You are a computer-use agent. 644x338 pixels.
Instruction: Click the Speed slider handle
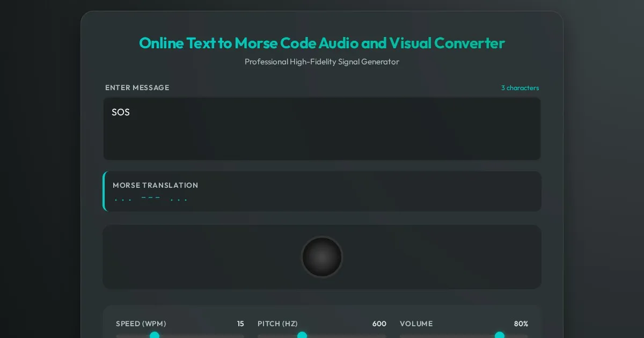coord(155,335)
